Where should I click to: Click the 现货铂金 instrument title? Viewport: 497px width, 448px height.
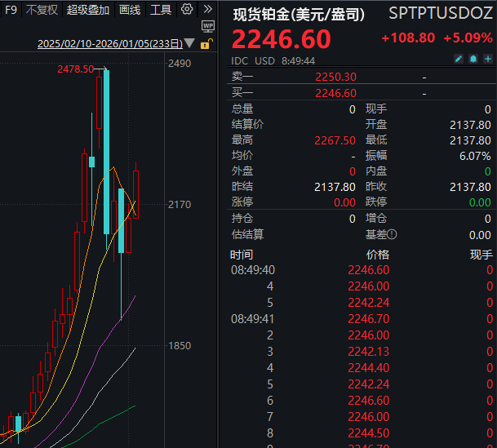(x=299, y=14)
